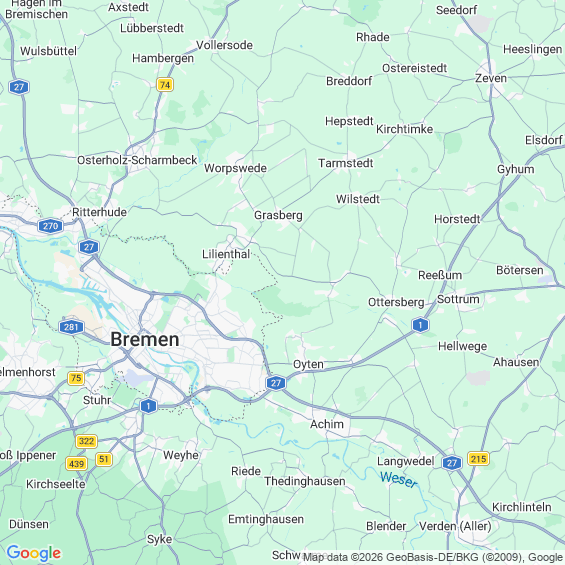Select the Osterholz-Scharmbeck town label
This screenshot has height=565, width=565.
[x=137, y=160]
